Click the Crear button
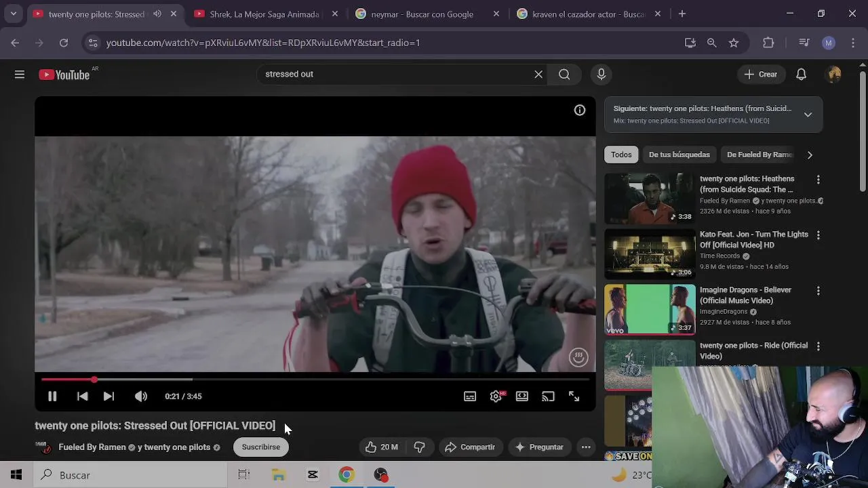 (x=761, y=75)
